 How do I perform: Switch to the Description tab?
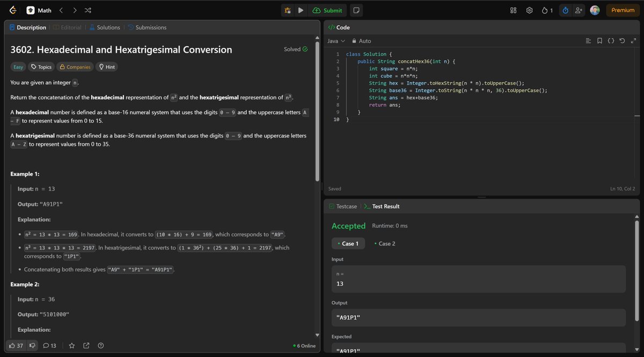click(x=27, y=27)
